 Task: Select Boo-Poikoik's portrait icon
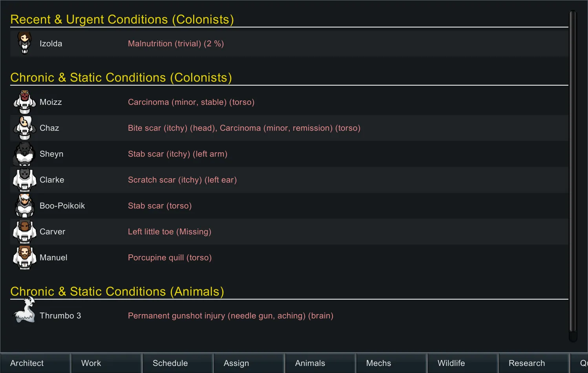point(25,206)
